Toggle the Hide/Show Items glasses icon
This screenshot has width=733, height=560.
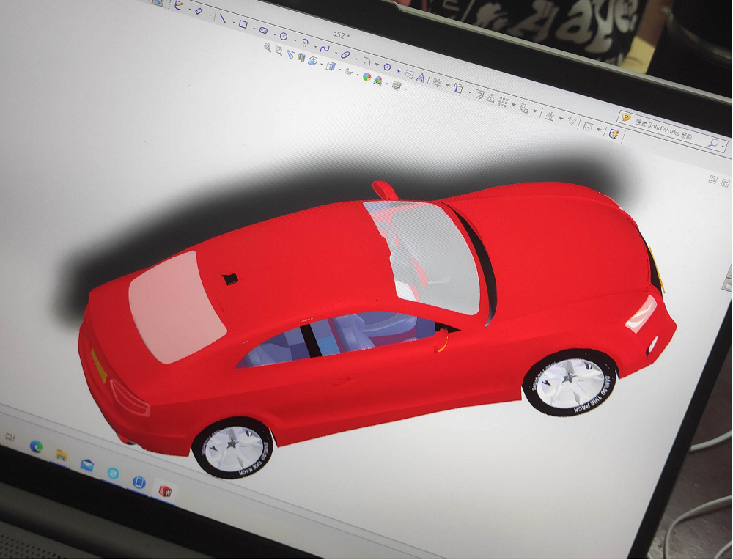coord(348,72)
